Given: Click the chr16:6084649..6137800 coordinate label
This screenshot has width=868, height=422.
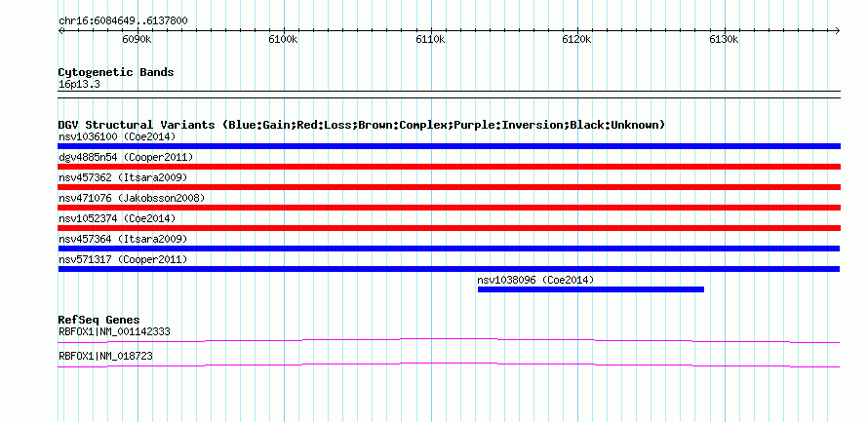Looking at the screenshot, I should (123, 21).
